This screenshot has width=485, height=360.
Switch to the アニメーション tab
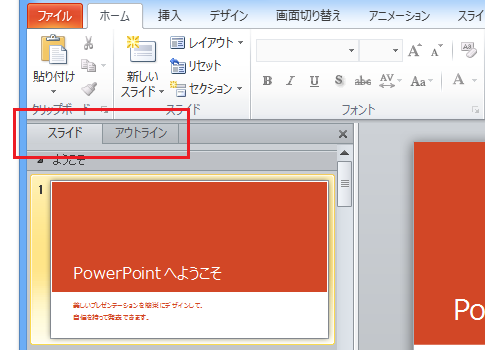(399, 16)
